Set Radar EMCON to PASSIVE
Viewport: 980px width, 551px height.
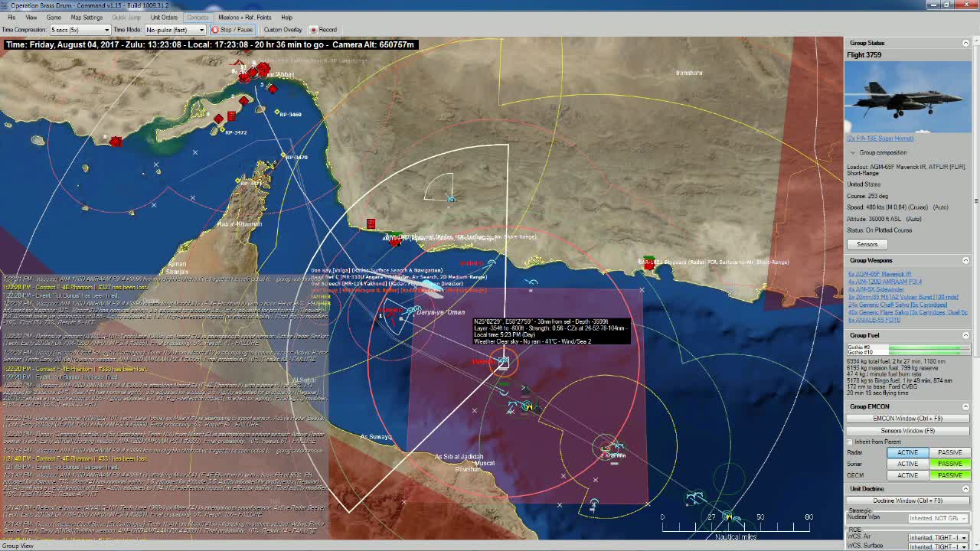point(949,452)
